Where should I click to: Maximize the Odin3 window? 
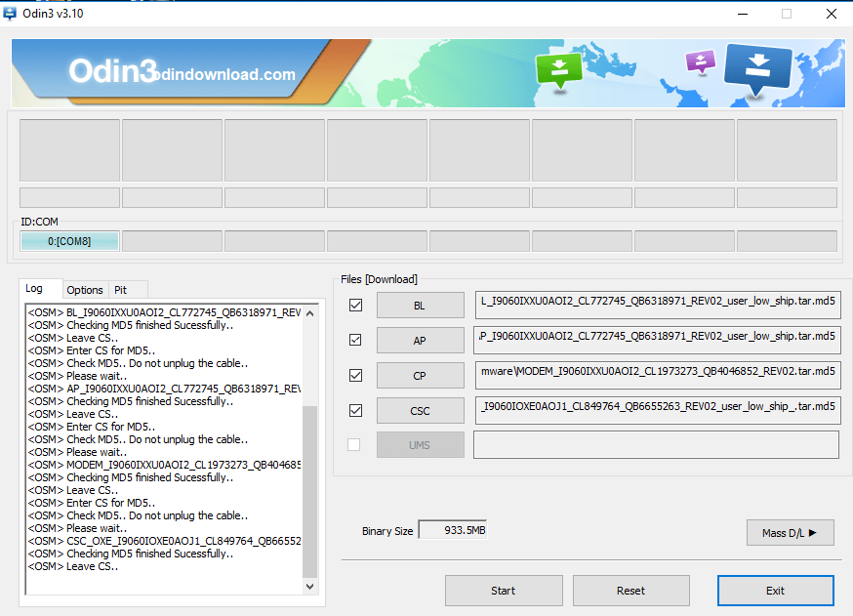[787, 14]
